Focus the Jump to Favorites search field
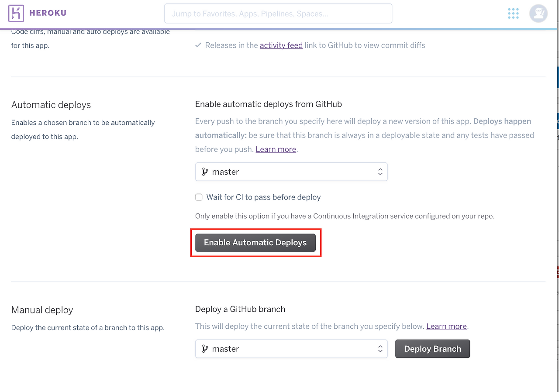Viewport: 559px width, 392px height. (278, 14)
